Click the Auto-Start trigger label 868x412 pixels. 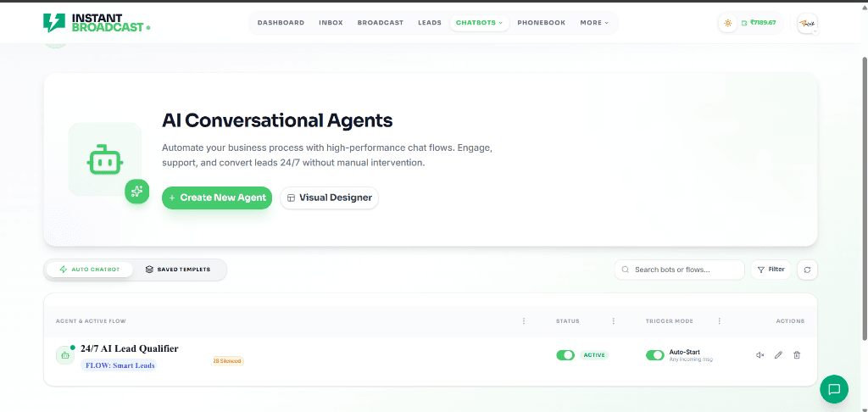click(x=684, y=352)
